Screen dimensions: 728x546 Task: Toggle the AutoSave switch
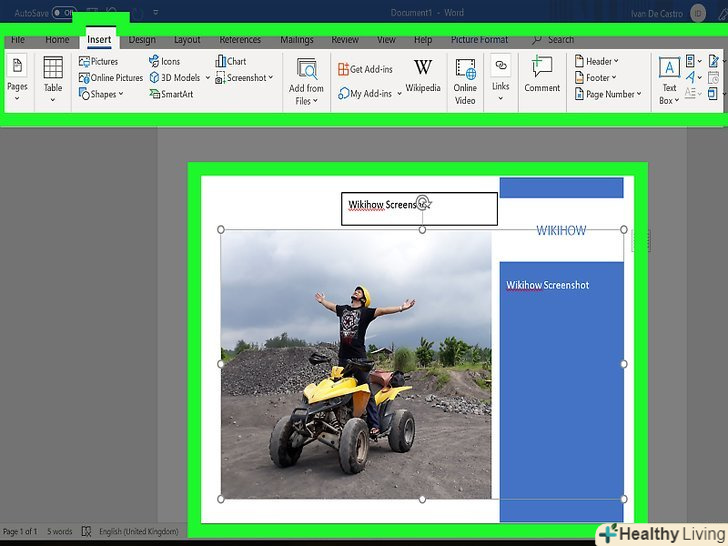point(64,13)
